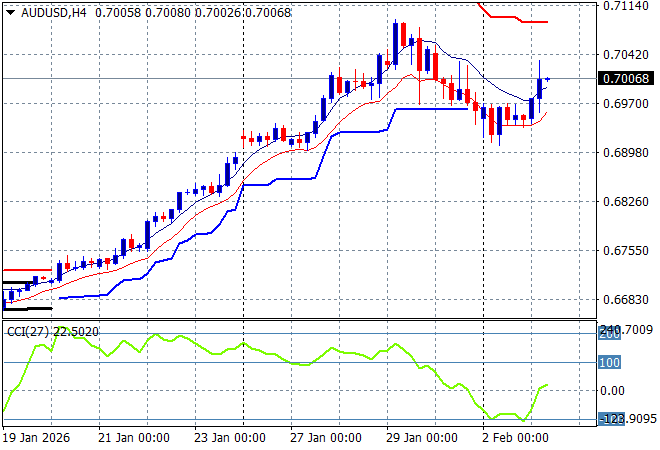The width and height of the screenshot is (660, 450).
Task: Select the CCI(27) 22.5020 indicator label
Action: [53, 332]
